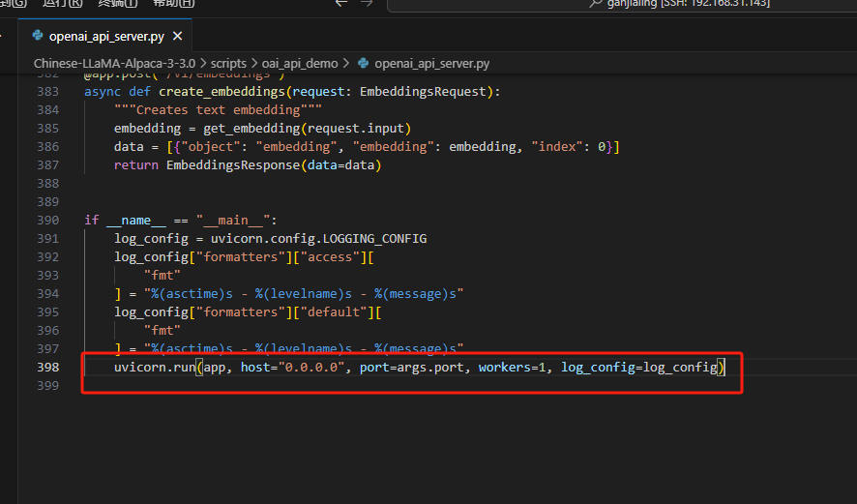Click the EmbeddingsRequest type annotation

pos(423,91)
